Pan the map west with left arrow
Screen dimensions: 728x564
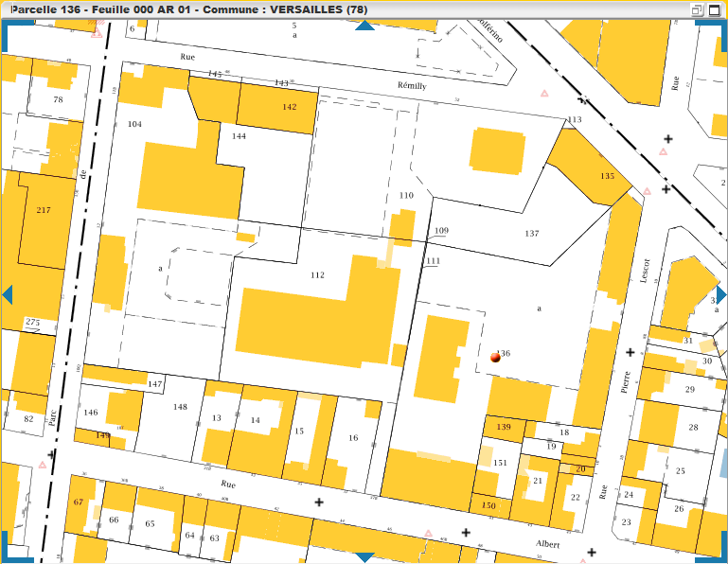point(7,294)
